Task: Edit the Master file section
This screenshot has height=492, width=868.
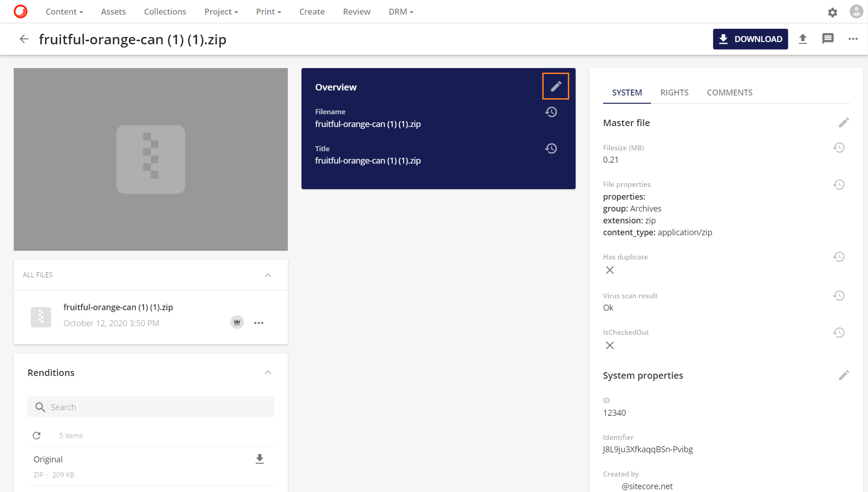Action: pos(843,122)
